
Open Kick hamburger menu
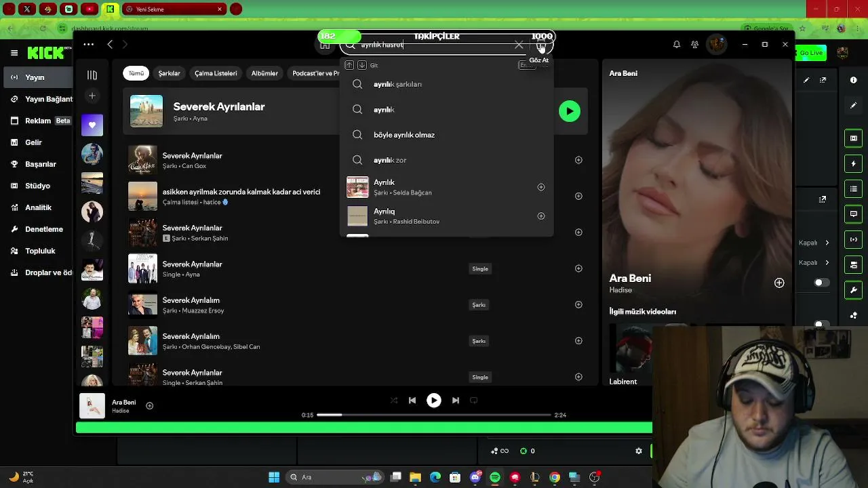tap(14, 52)
